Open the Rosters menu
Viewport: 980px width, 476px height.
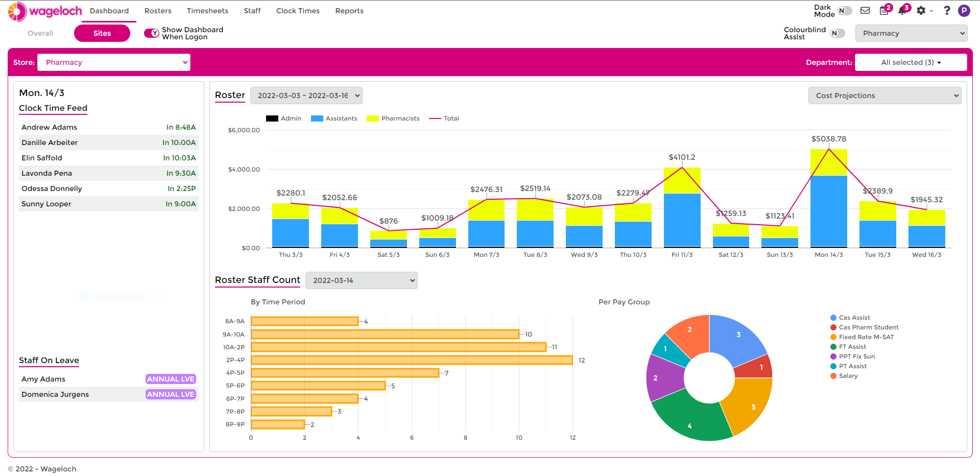tap(158, 11)
